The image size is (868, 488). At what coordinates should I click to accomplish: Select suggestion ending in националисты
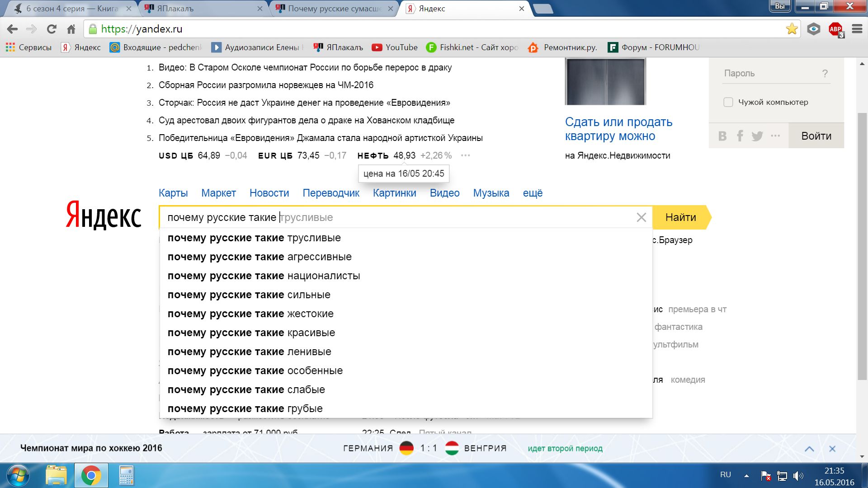406,276
